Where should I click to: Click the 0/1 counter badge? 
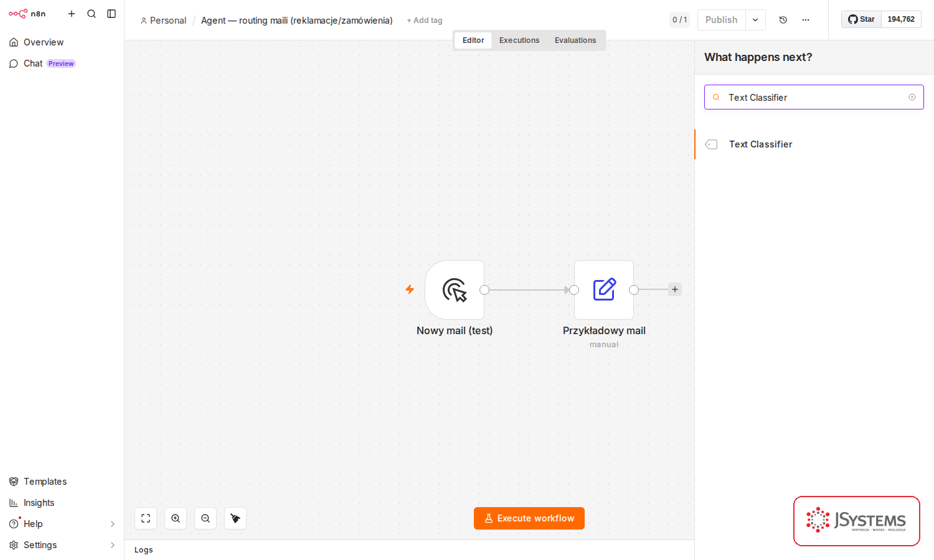(679, 20)
